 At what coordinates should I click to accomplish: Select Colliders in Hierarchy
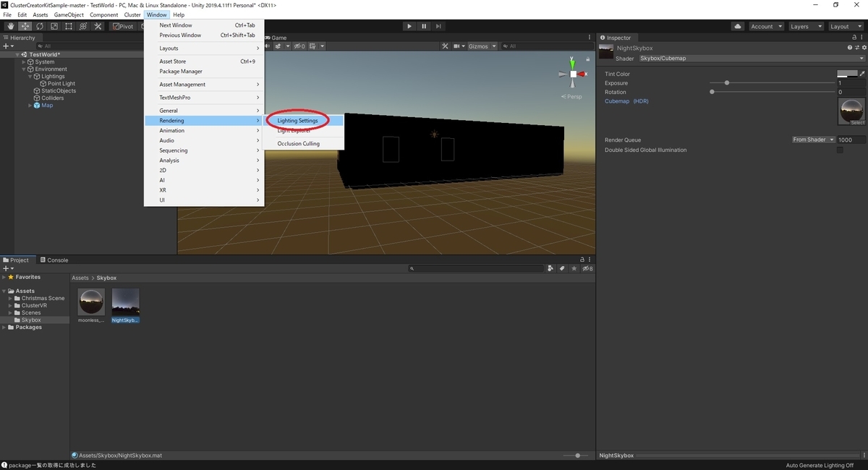click(52, 98)
